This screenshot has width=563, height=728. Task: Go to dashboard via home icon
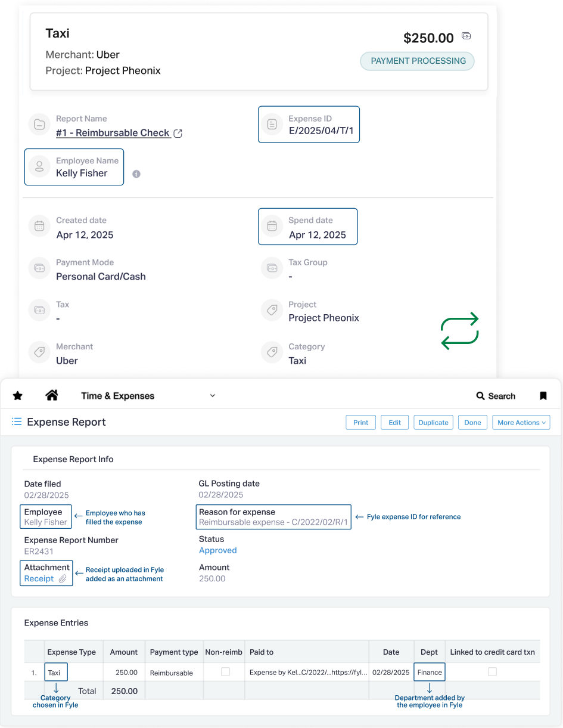pyautogui.click(x=51, y=395)
